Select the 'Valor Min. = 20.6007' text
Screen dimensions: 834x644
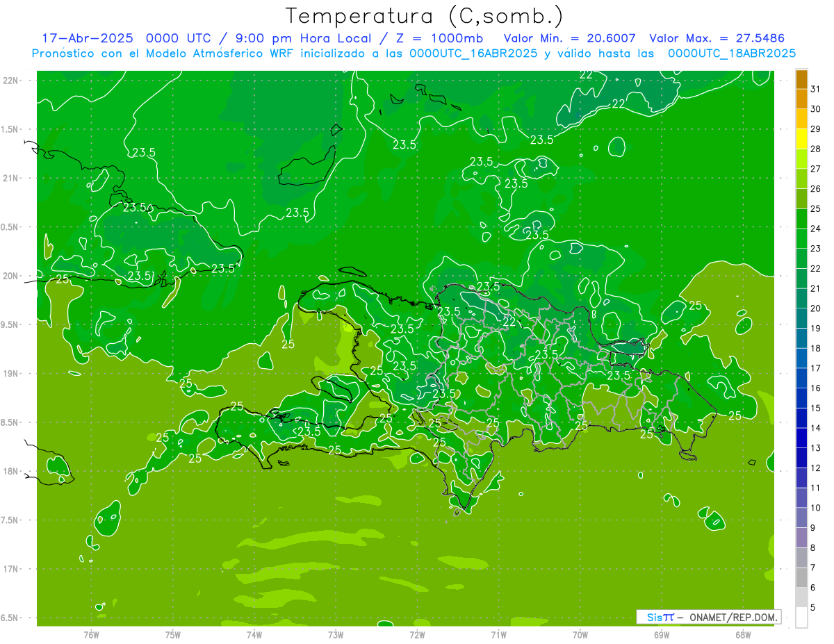click(569, 38)
